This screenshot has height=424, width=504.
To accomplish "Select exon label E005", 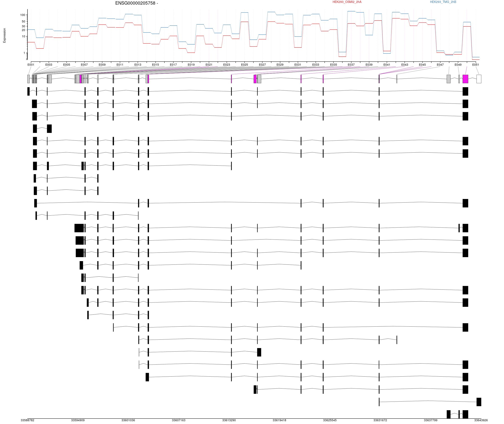I will coord(67,65).
